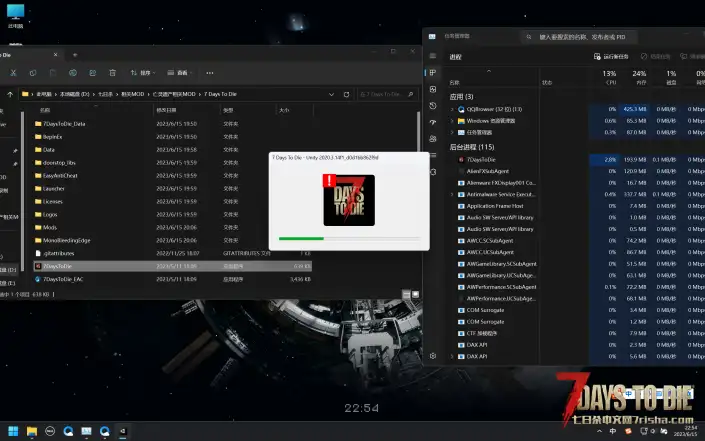Screen dimensions: 705x441
Task: Expand the Windows Explorer process group
Action: tap(452, 121)
